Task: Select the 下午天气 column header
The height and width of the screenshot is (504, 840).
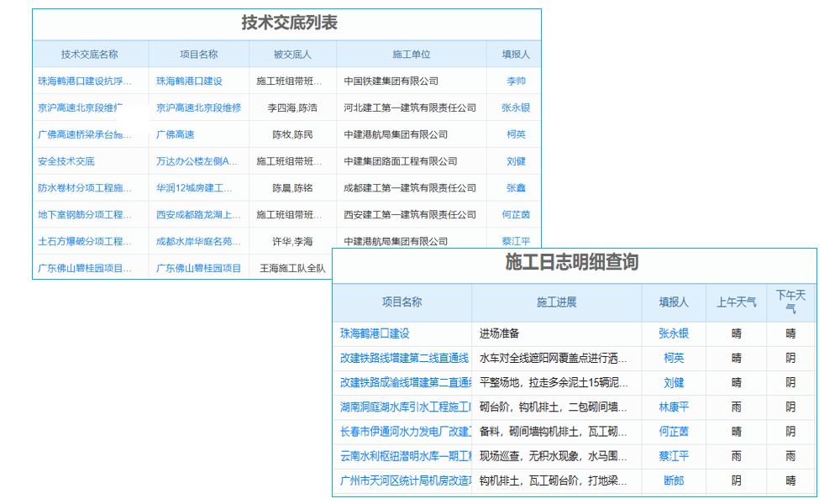Action: (791, 302)
